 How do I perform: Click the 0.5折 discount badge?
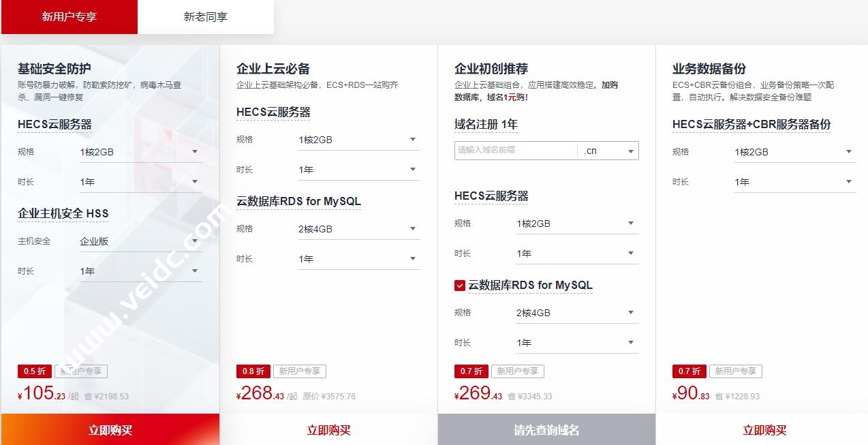pyautogui.click(x=35, y=371)
